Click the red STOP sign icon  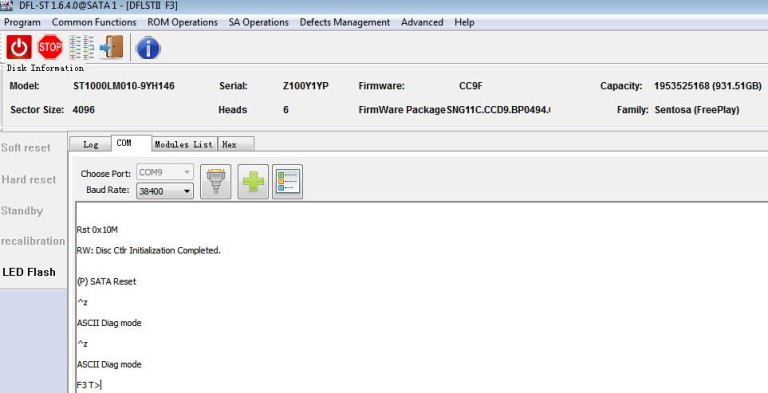pos(50,48)
